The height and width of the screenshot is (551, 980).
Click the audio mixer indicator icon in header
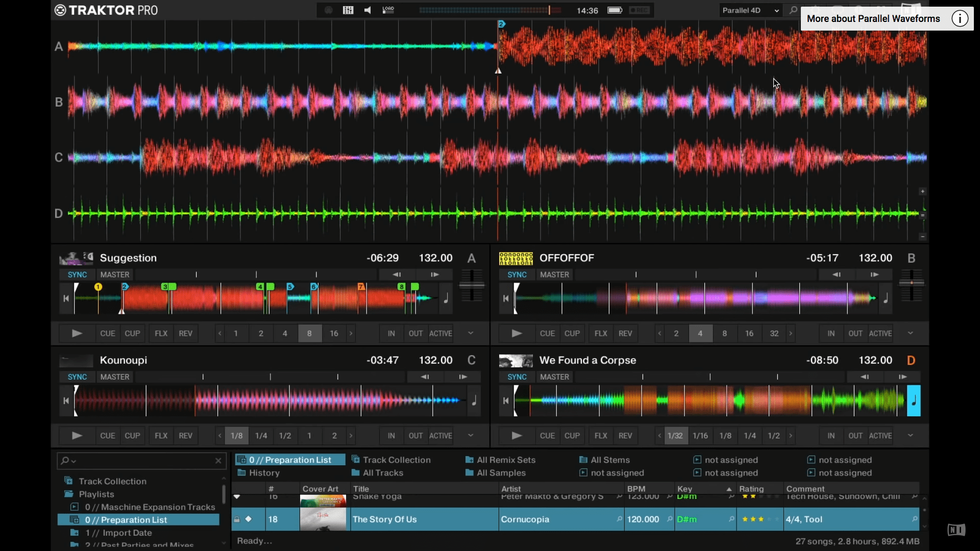pos(348,10)
